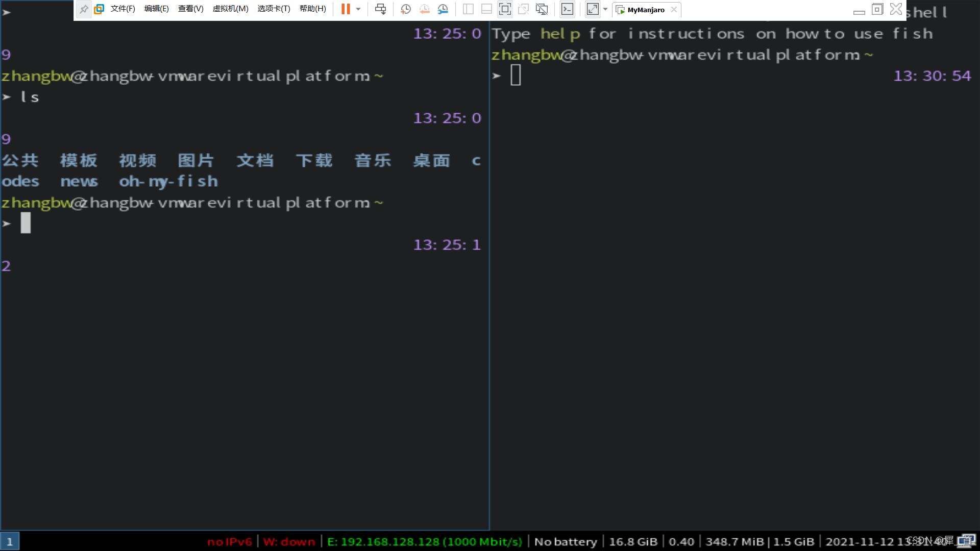
Task: Open the 选项卡(T) menu
Action: pos(274,9)
